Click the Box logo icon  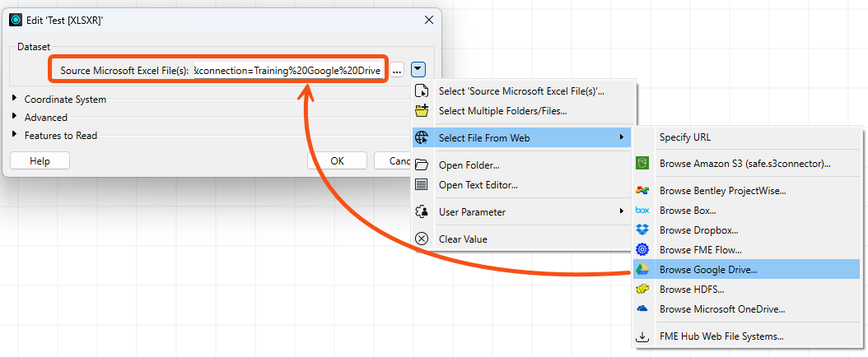pyautogui.click(x=642, y=211)
